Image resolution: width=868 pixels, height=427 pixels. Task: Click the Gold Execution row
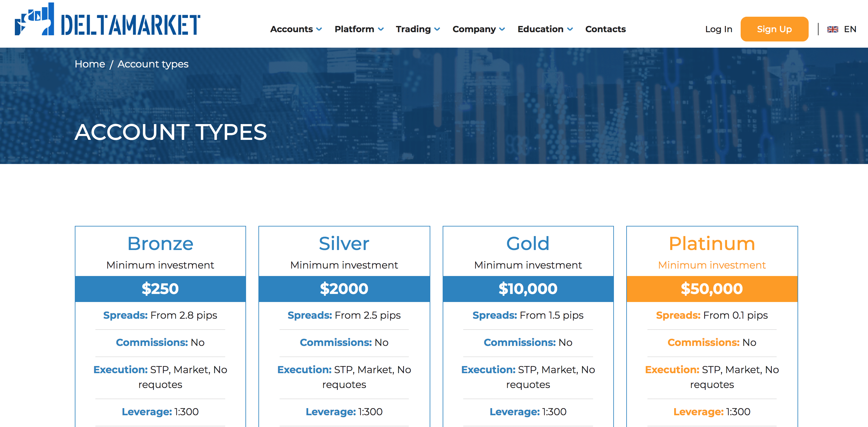pyautogui.click(x=528, y=377)
